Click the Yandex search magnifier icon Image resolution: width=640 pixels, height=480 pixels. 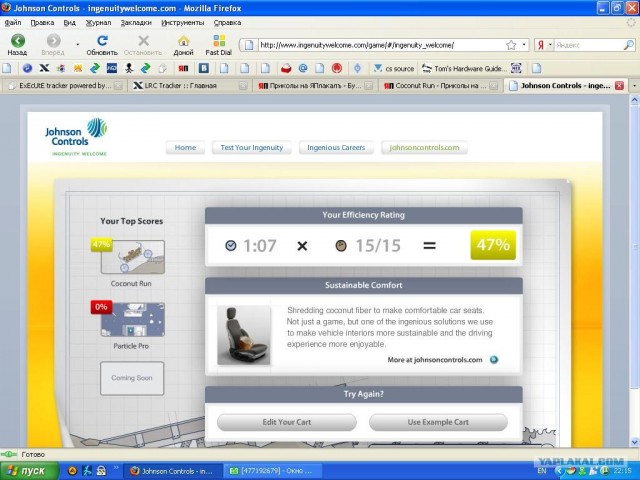pyautogui.click(x=629, y=45)
